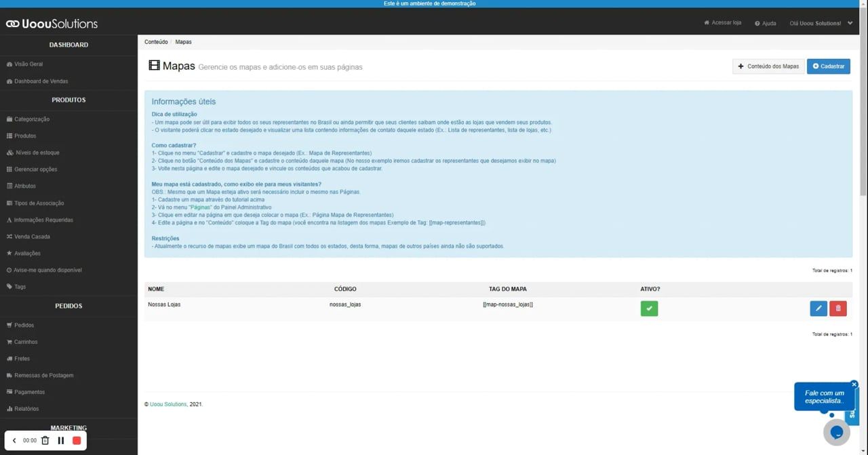Click the ATIVO? column header
This screenshot has height=455, width=868.
650,289
